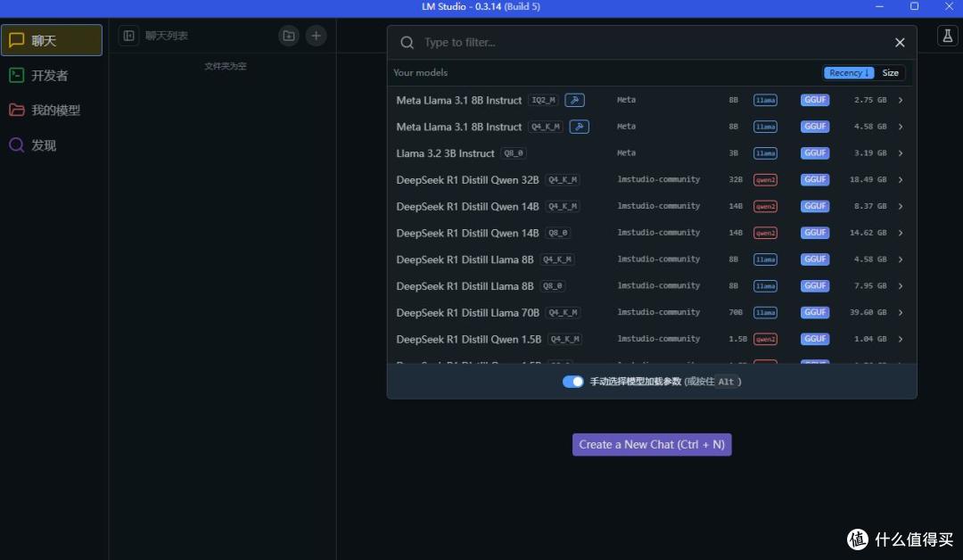This screenshot has width=963, height=560.
Task: Create a new chat folder
Action: (x=289, y=36)
